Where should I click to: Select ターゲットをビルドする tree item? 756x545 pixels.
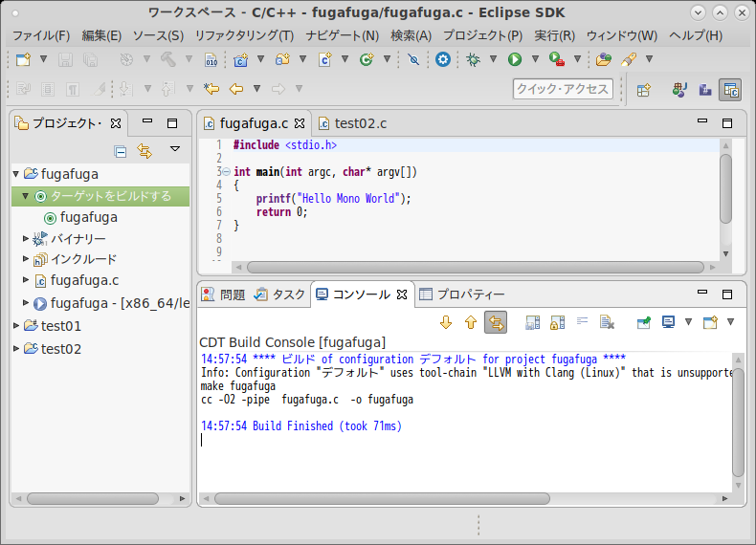coord(110,196)
